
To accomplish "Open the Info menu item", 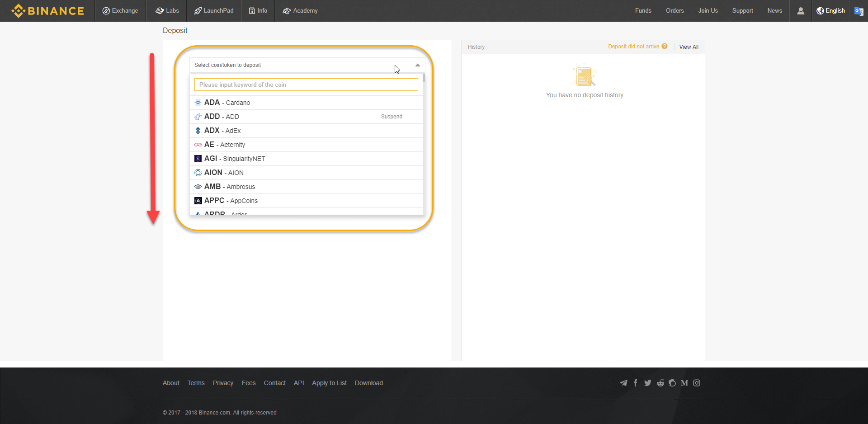I will tap(258, 11).
